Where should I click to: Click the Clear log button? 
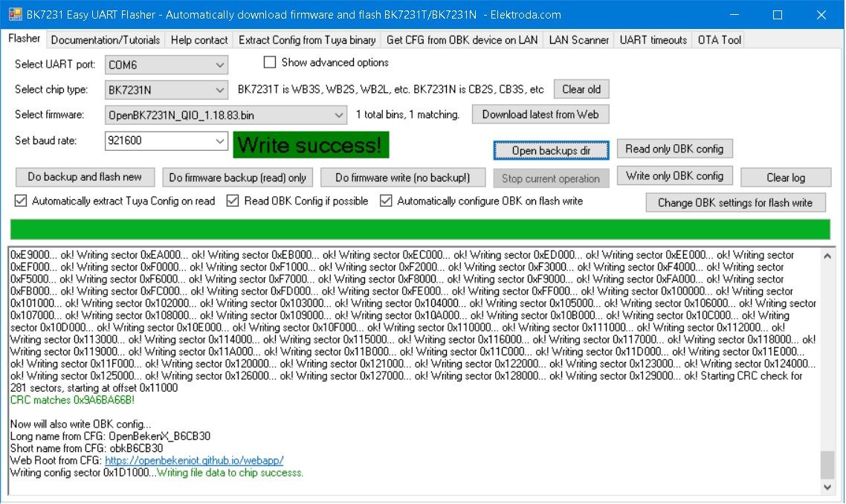[786, 178]
